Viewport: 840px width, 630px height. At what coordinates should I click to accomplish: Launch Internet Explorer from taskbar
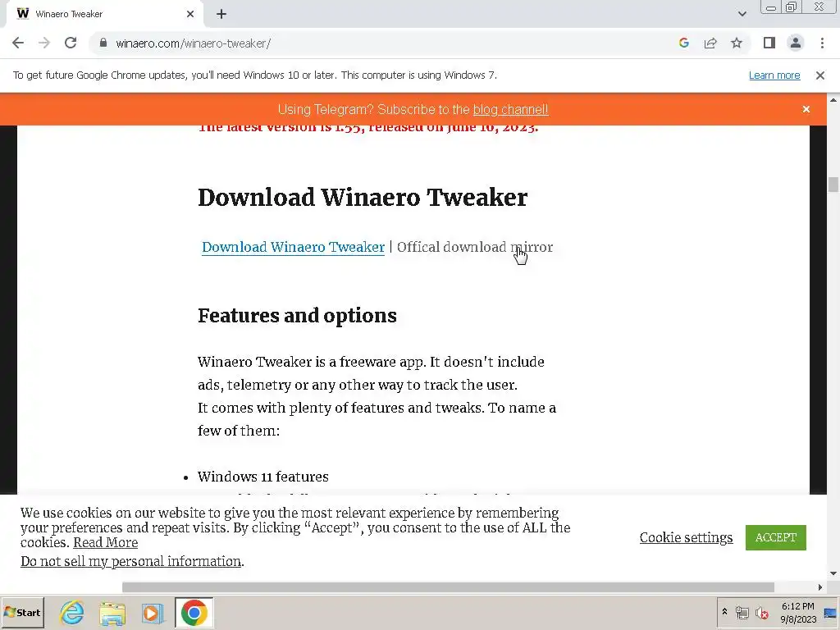(72, 612)
